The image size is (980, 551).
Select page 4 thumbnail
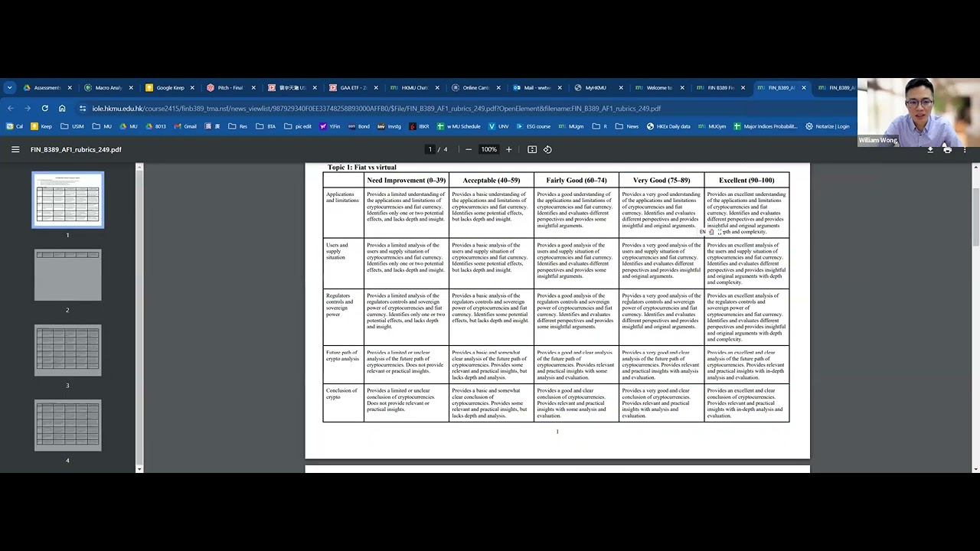pos(67,425)
